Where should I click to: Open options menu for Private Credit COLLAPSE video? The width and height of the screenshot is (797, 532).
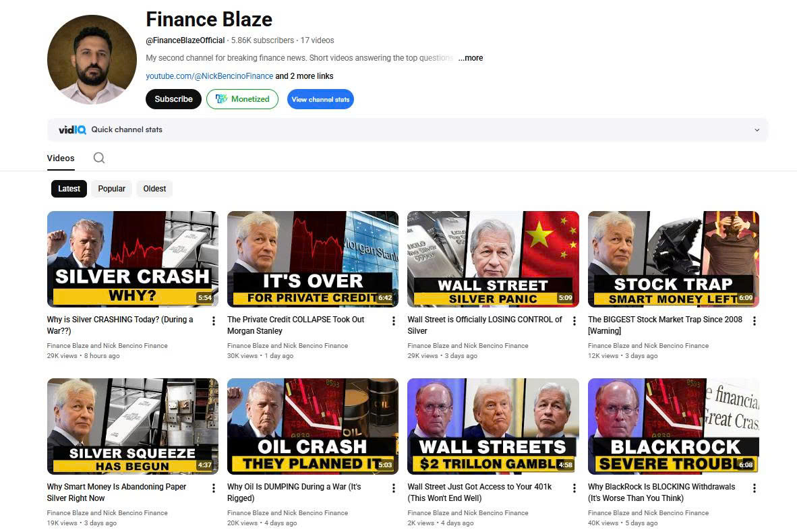(x=393, y=321)
